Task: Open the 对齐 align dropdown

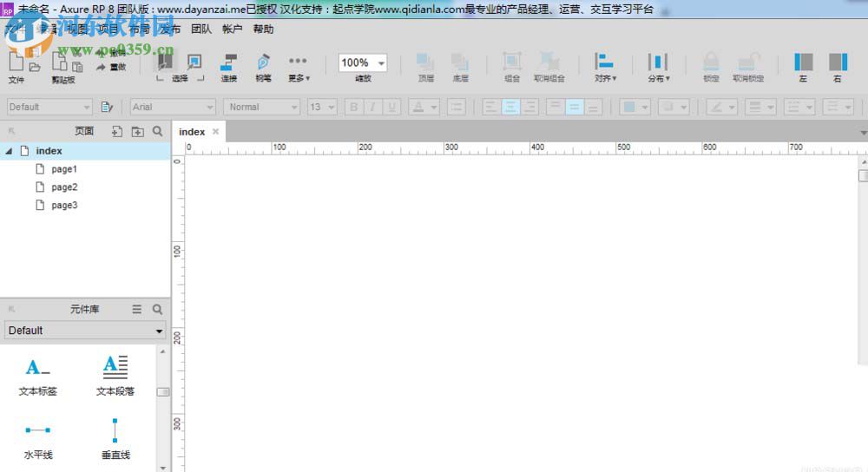Action: [x=605, y=68]
